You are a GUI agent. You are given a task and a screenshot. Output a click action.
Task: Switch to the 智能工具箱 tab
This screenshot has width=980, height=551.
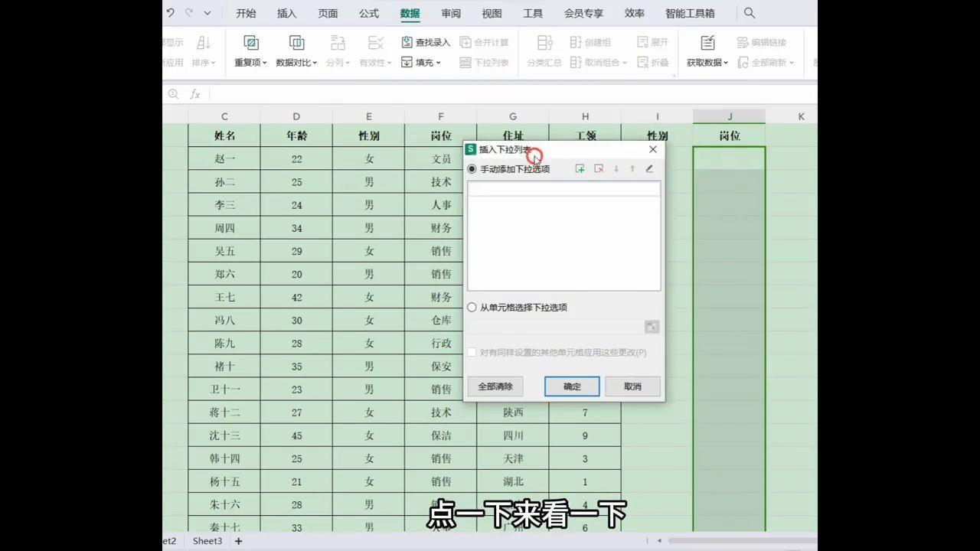click(x=690, y=13)
